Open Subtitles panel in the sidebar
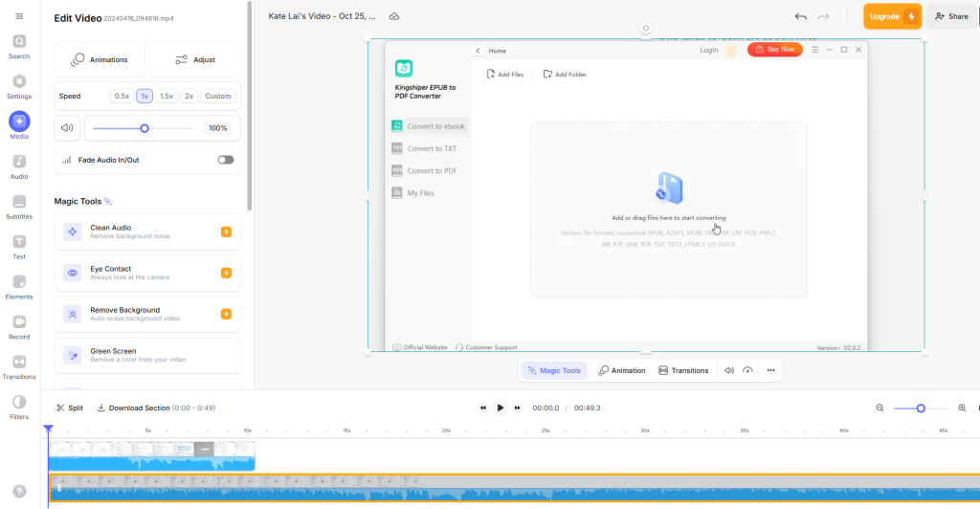Viewport: 980px width, 509px height. [19, 207]
